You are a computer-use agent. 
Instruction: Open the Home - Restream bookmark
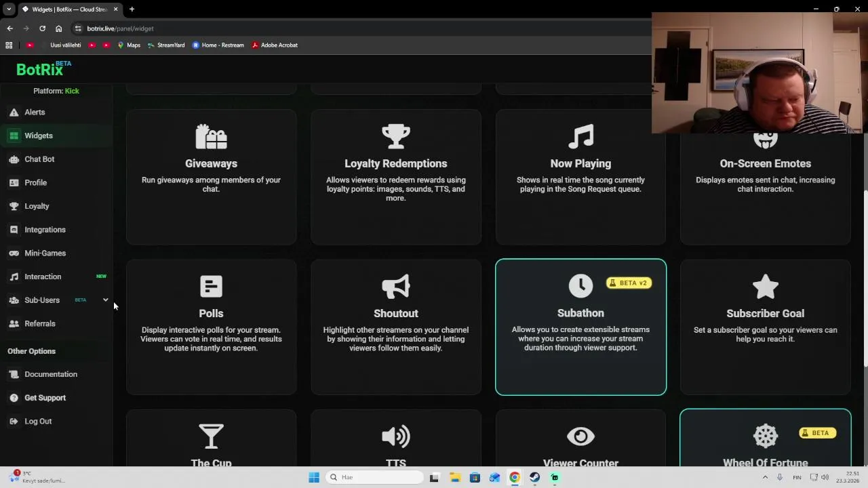218,45
